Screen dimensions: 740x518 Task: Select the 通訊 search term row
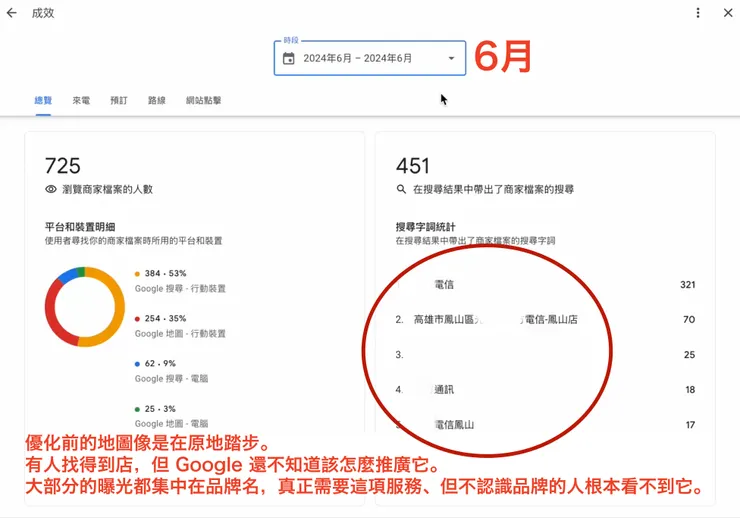click(545, 390)
